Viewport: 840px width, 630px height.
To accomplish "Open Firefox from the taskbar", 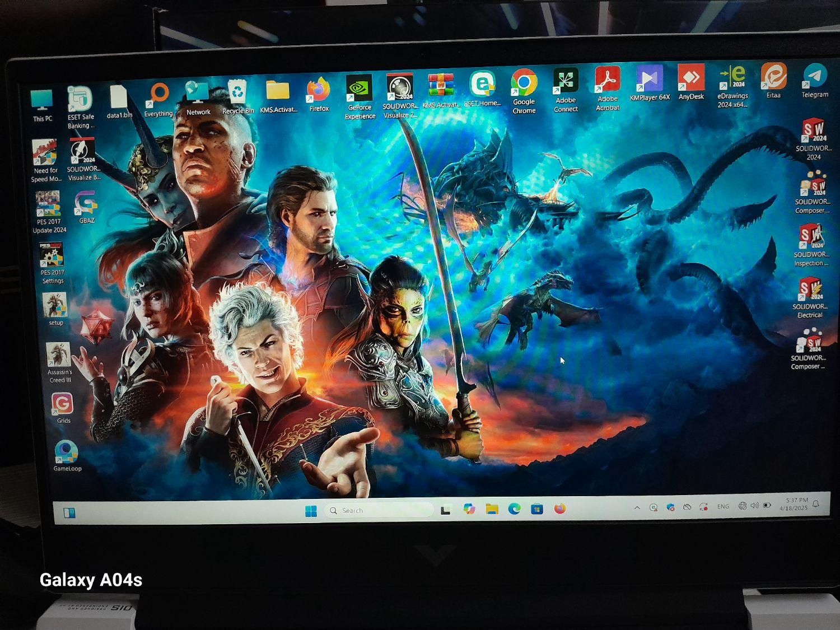I will point(560,508).
